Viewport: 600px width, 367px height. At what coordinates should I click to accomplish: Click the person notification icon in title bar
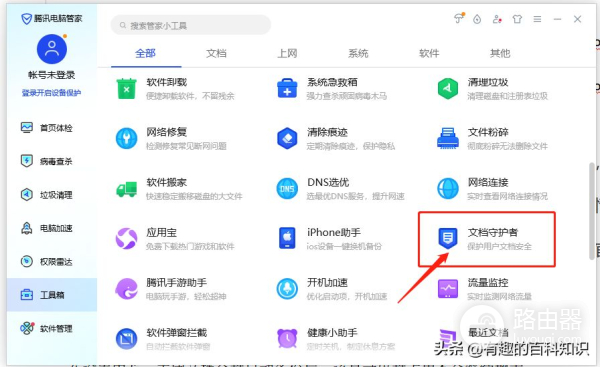pos(497,19)
